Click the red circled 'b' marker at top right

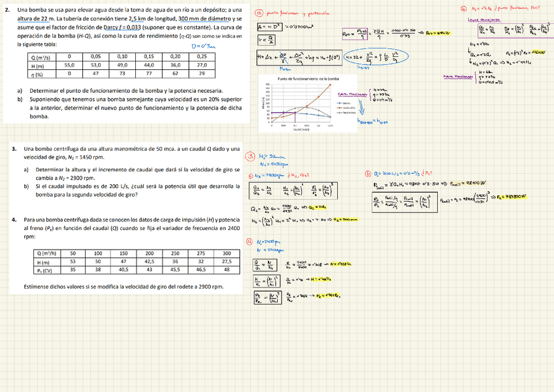[464, 8]
